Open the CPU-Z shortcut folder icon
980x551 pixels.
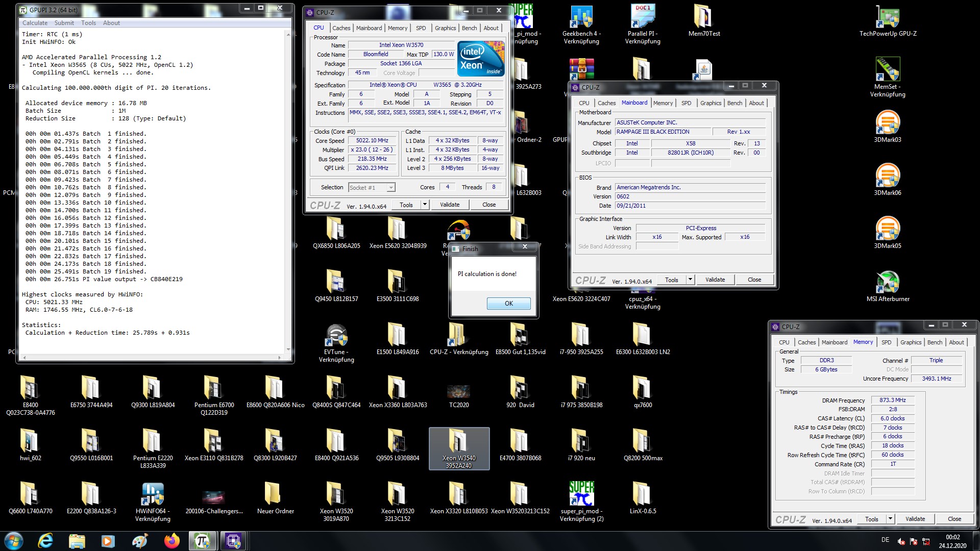point(459,339)
